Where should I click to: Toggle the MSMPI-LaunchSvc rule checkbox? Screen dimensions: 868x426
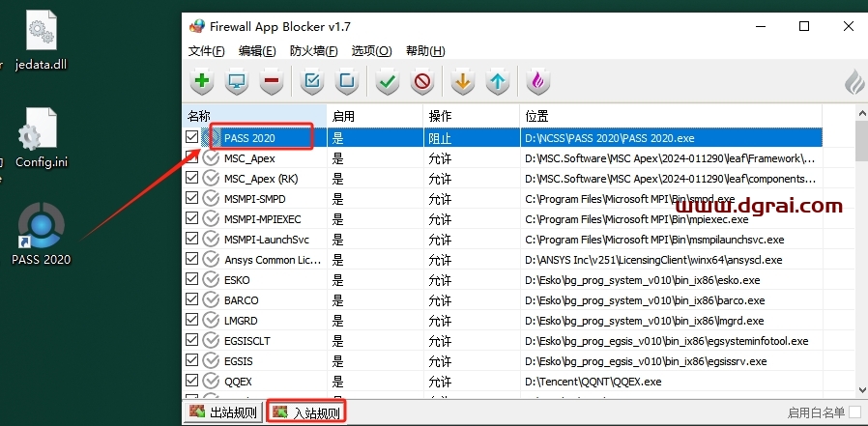192,239
